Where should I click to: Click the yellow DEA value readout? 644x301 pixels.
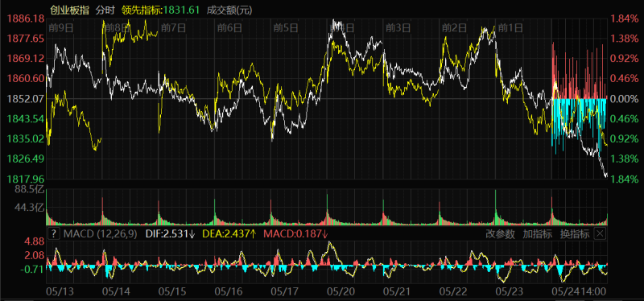coord(229,234)
